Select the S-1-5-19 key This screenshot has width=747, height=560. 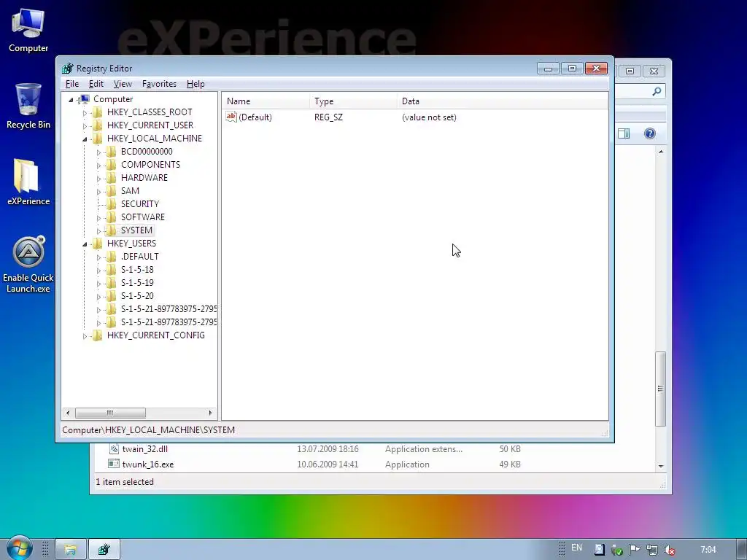point(137,282)
